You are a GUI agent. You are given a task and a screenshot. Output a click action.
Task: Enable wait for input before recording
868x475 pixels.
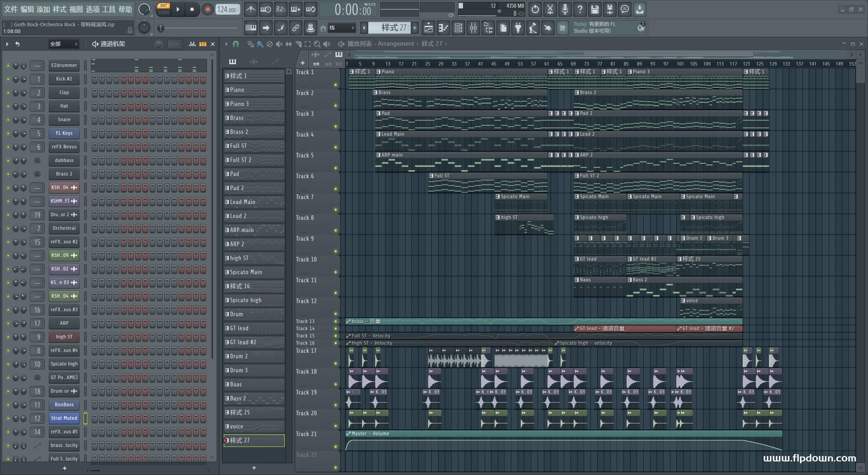266,9
